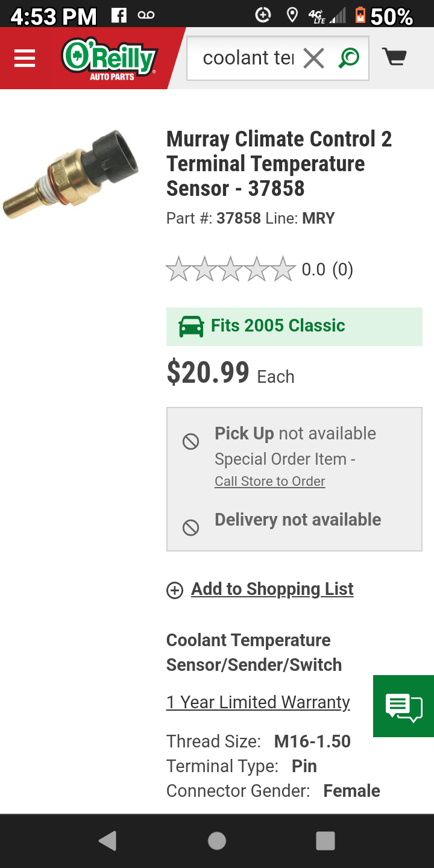Viewport: 434px width, 868px height.
Task: Tap the Fits 2005 Classic banner
Action: click(294, 326)
